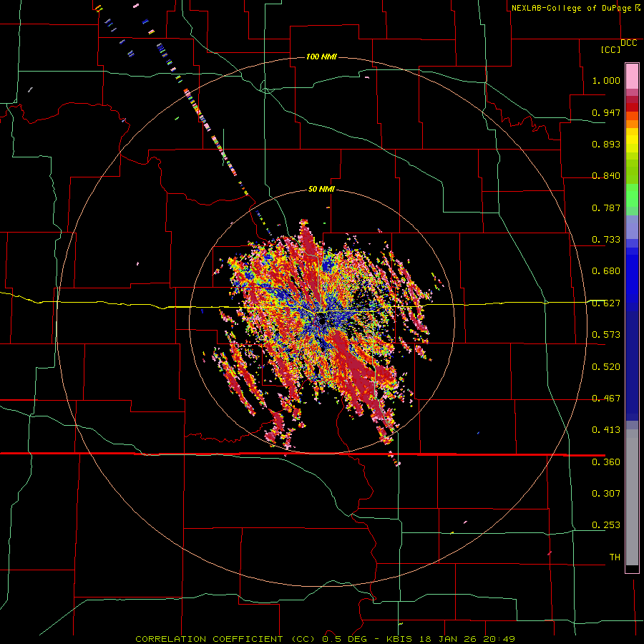The width and height of the screenshot is (644, 644).
Task: Click the NEXLAB-College of DuPage header text
Action: click(x=571, y=8)
